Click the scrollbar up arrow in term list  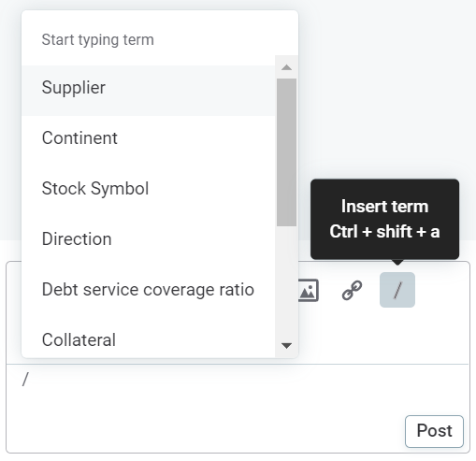tap(286, 67)
